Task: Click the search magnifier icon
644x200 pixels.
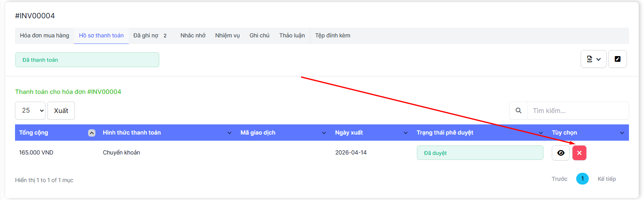Action: pos(519,111)
